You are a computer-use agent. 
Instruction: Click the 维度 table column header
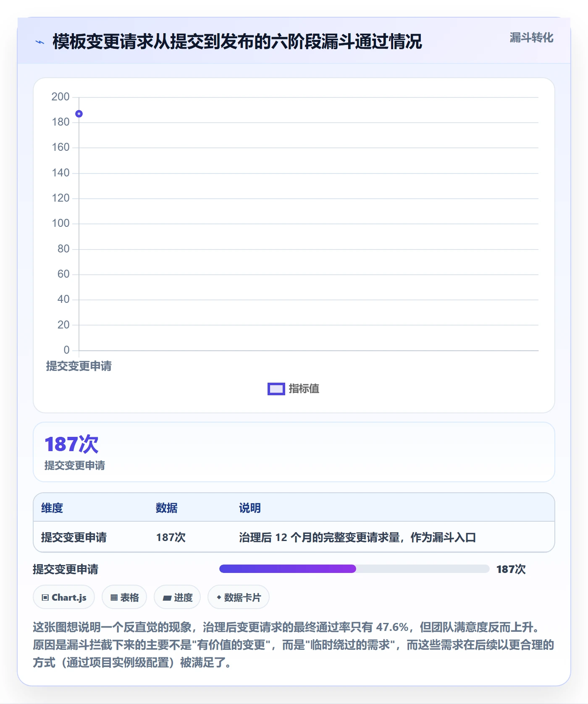point(52,508)
